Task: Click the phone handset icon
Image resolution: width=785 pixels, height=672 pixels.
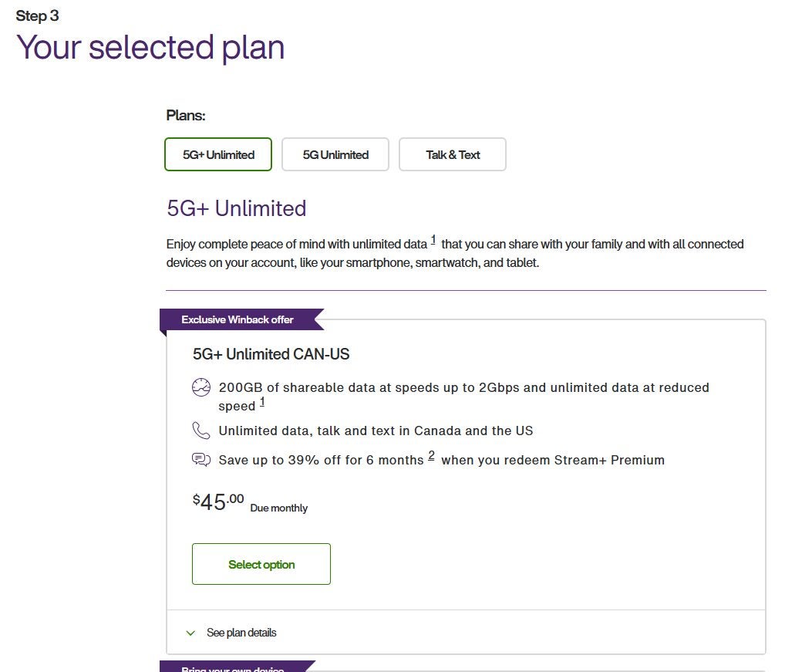Action: click(201, 431)
